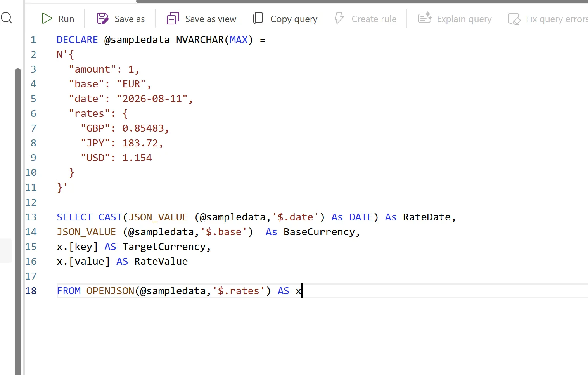Image resolution: width=588 pixels, height=375 pixels.
Task: Click the Copy query clipboard icon
Action: (258, 19)
